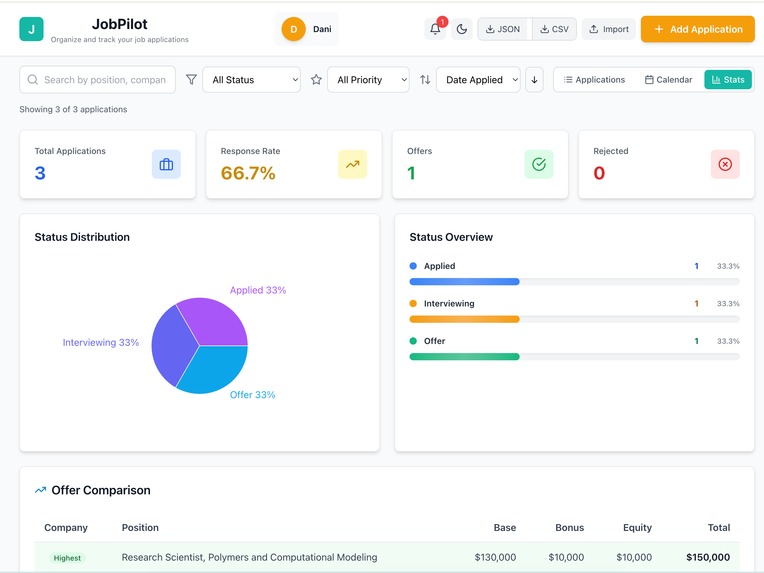Click the Response Rate trending icon
This screenshot has height=573, width=764.
[353, 164]
